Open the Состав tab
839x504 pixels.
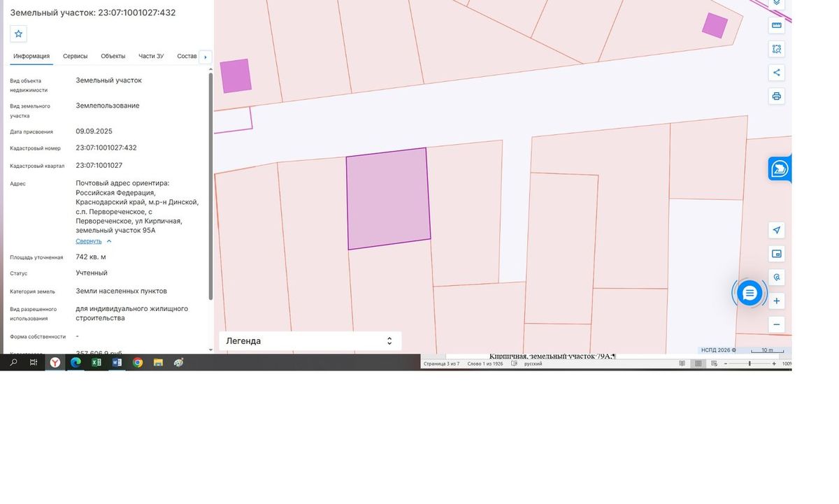pos(187,56)
